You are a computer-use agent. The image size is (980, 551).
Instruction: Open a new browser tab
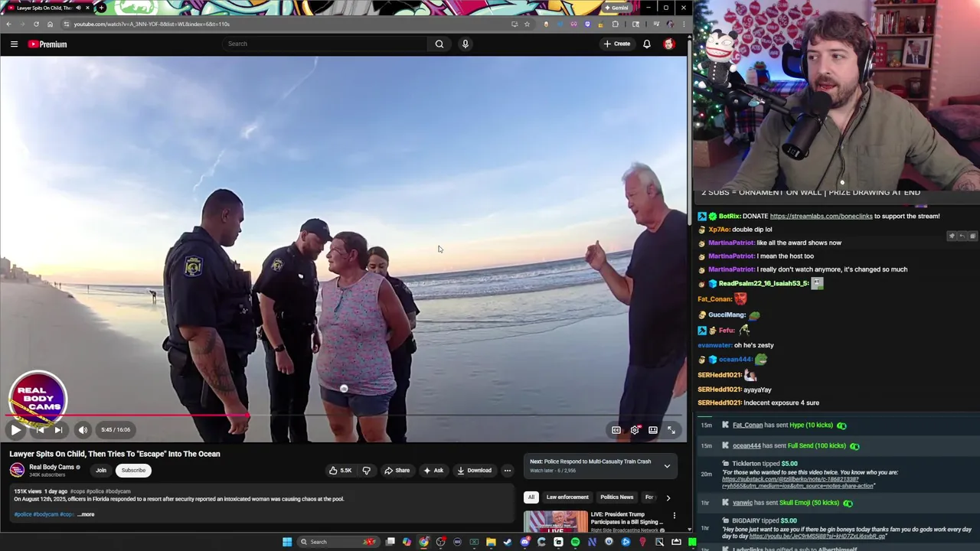tap(101, 8)
